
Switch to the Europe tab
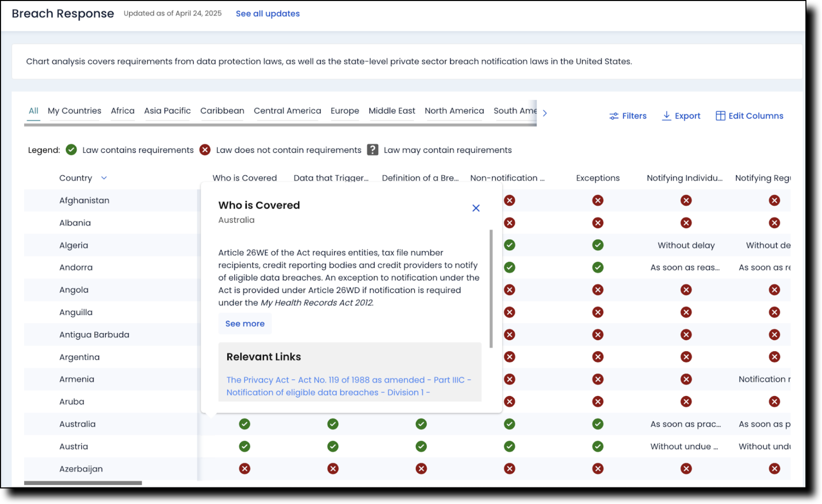[345, 111]
